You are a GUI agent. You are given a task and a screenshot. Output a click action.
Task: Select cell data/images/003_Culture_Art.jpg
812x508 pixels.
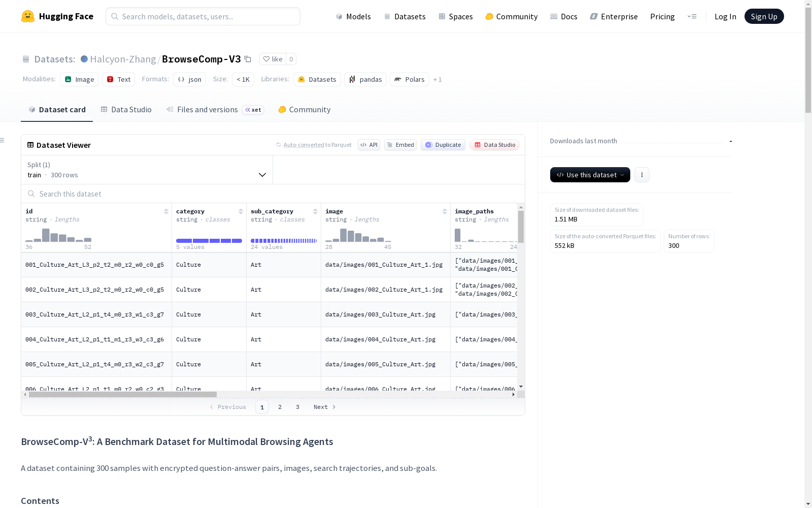(386, 314)
